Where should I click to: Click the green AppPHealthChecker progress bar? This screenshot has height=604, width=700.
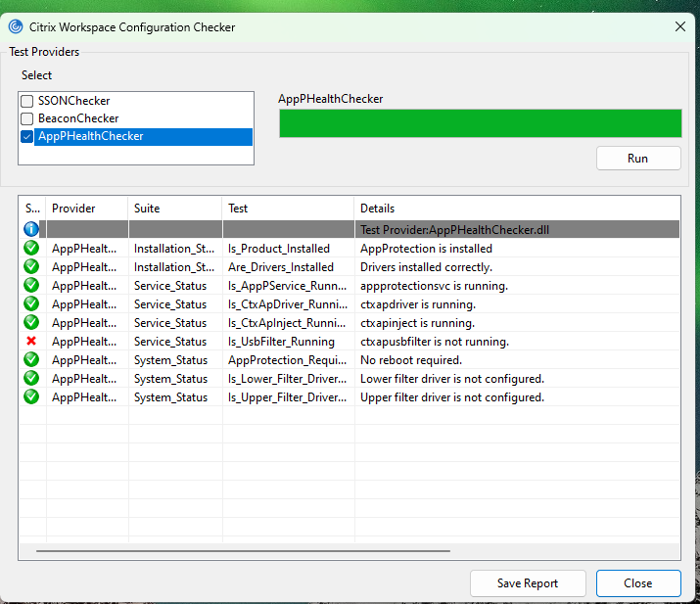tap(480, 123)
